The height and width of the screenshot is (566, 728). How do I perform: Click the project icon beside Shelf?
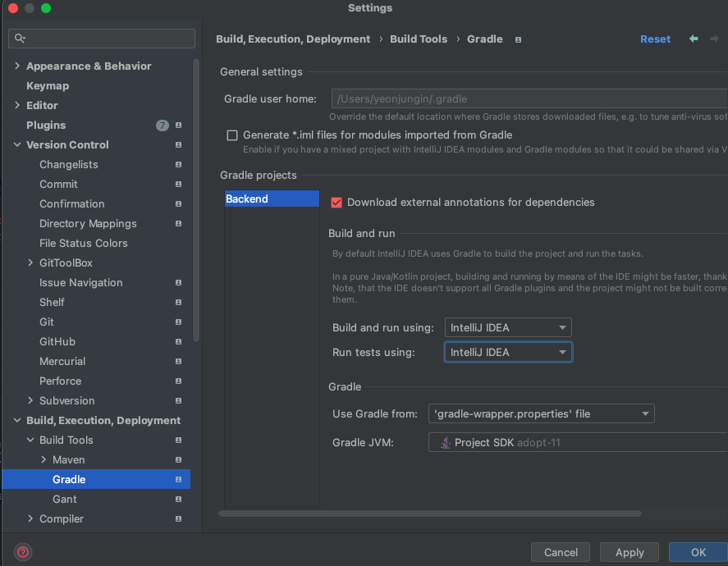tap(178, 303)
